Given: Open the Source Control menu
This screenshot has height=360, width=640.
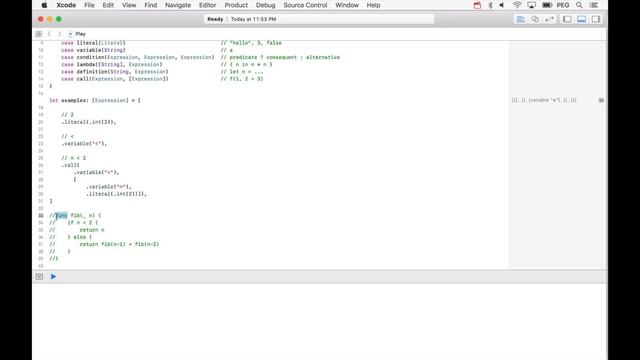Looking at the screenshot, I should coord(305,5).
